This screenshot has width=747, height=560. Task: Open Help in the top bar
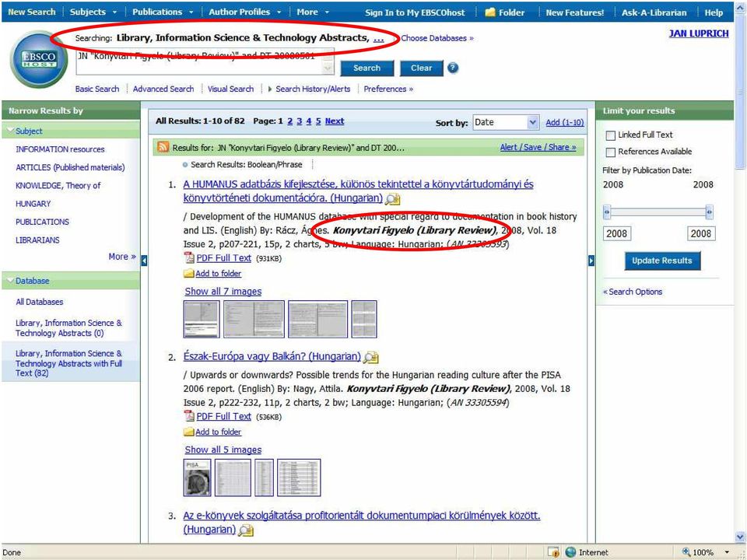pyautogui.click(x=714, y=13)
